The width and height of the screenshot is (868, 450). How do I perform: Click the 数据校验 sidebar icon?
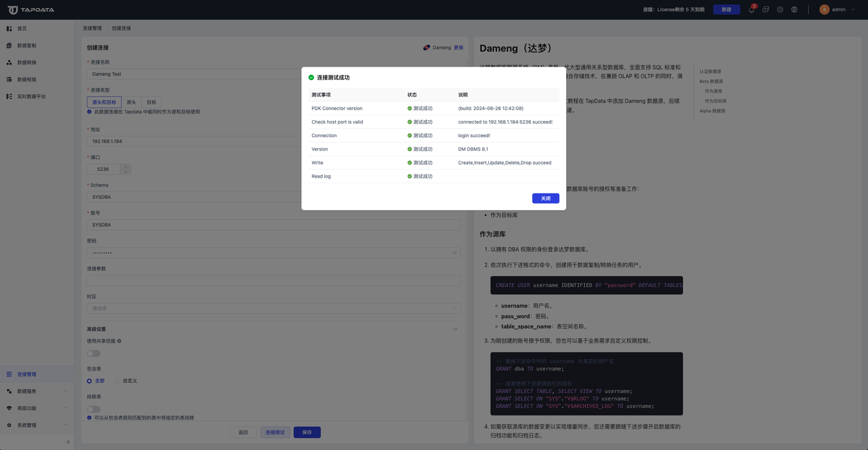click(x=9, y=79)
